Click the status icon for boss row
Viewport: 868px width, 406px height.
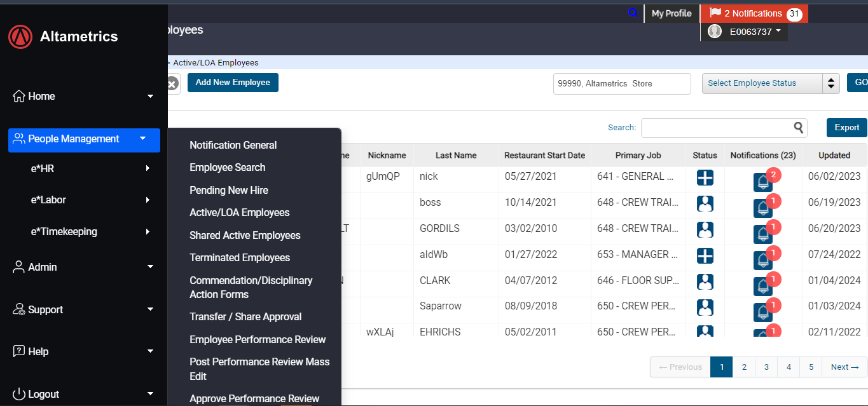tap(705, 203)
